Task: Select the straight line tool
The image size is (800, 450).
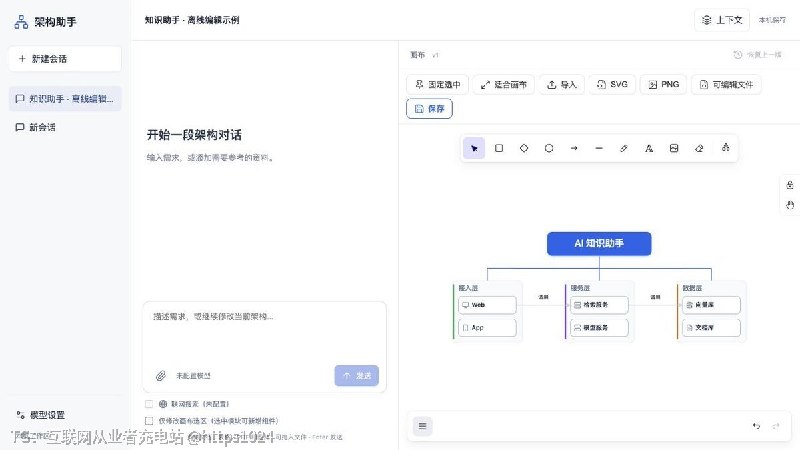Action: (599, 148)
